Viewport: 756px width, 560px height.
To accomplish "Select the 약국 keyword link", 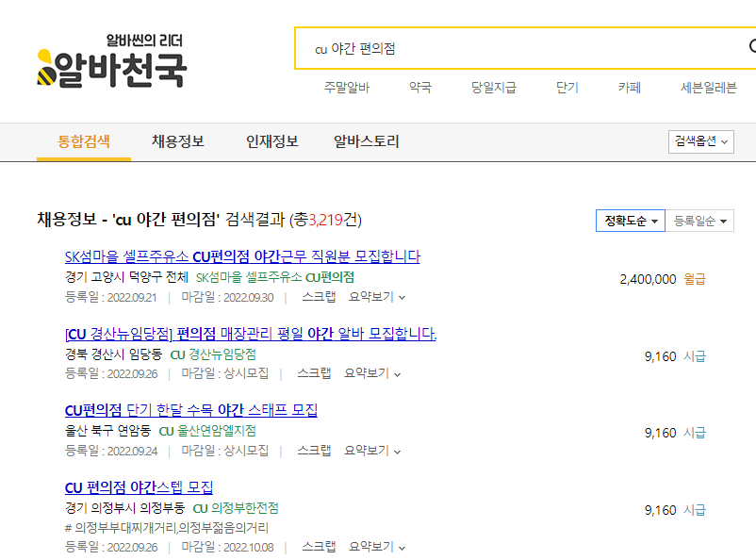I will 419,88.
